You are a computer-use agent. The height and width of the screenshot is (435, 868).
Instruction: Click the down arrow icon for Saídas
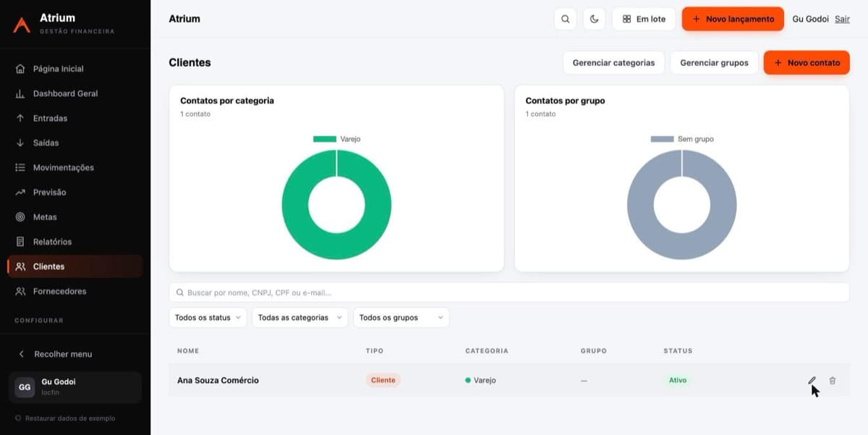20,143
